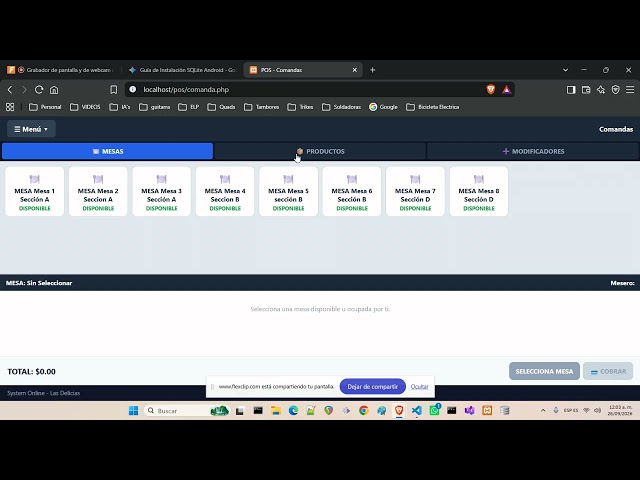Image resolution: width=640 pixels, height=480 pixels.
Task: Click the SELECCIONA MESA button
Action: pos(544,371)
